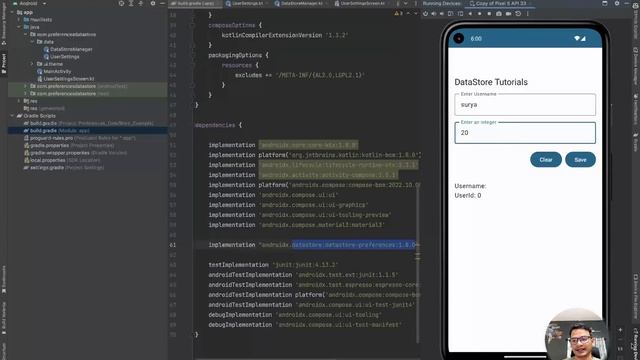640x360 pixels.
Task: Expand the ui.theme package
Action: tap(32, 64)
